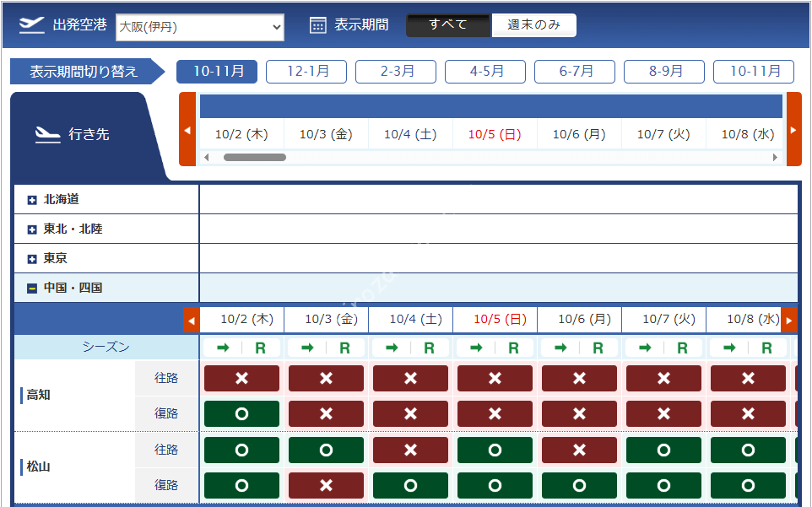812x507 pixels.
Task: Click 高知 往路 unavailable cell for 10/5
Action: click(x=495, y=378)
